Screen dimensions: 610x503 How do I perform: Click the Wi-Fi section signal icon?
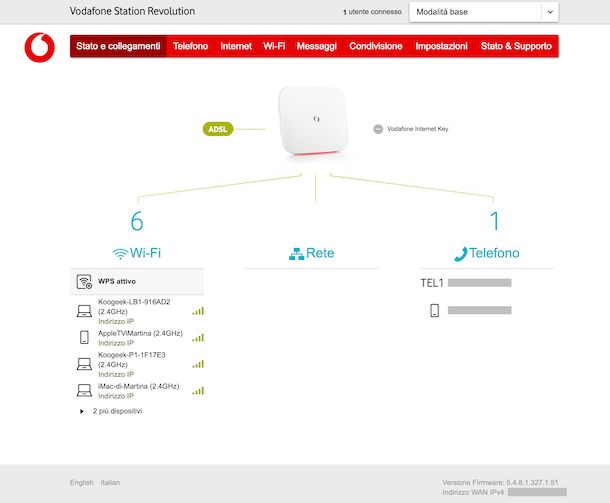(x=120, y=254)
